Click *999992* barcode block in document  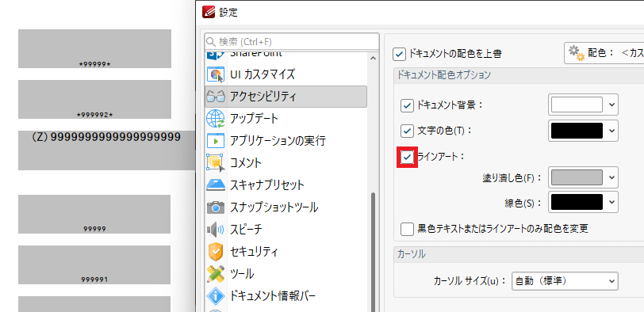(x=94, y=99)
